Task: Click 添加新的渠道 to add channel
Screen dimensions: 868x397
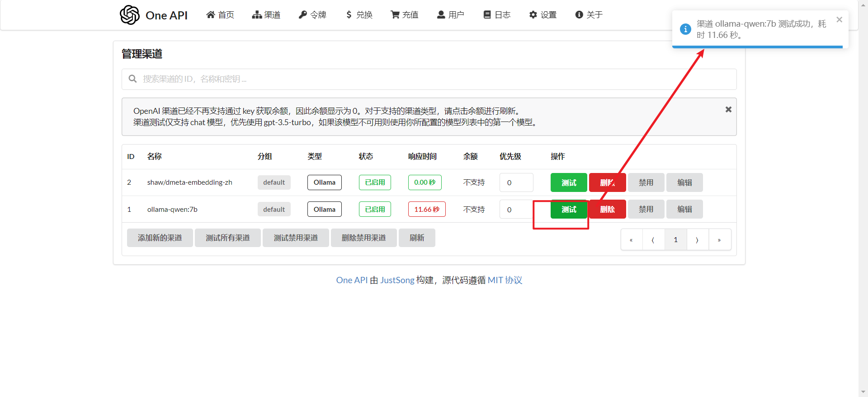Action: (160, 238)
